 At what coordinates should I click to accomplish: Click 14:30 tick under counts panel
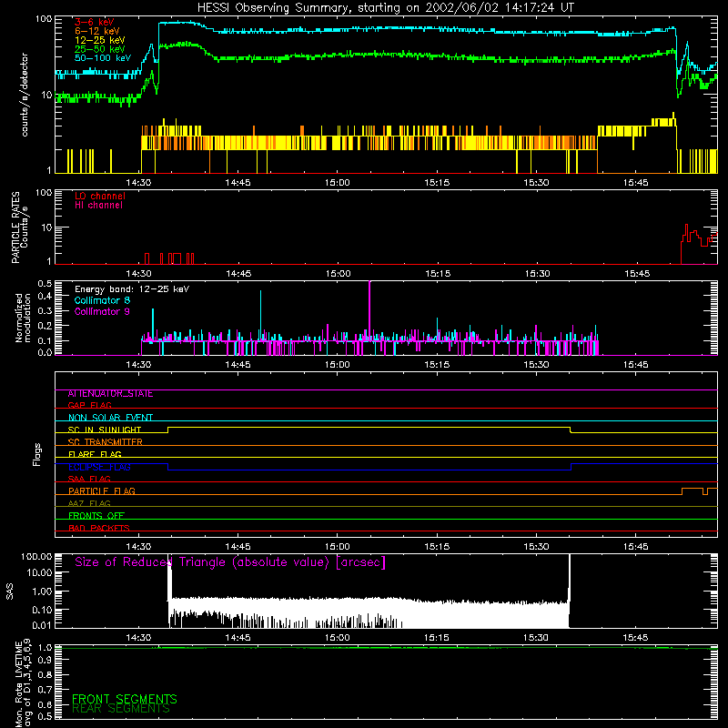point(138,183)
